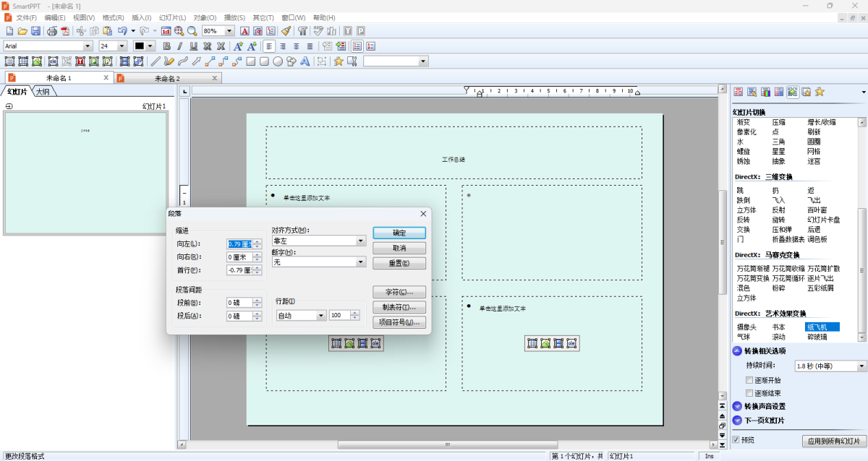Image resolution: width=868 pixels, height=461 pixels.
Task: Click the yellow star shapes icon
Action: (x=339, y=61)
